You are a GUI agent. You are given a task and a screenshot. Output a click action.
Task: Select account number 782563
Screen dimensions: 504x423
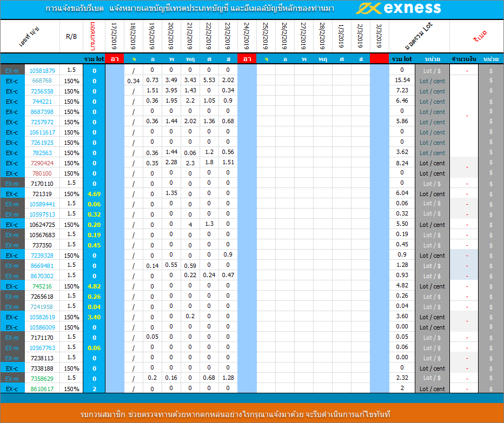42,153
